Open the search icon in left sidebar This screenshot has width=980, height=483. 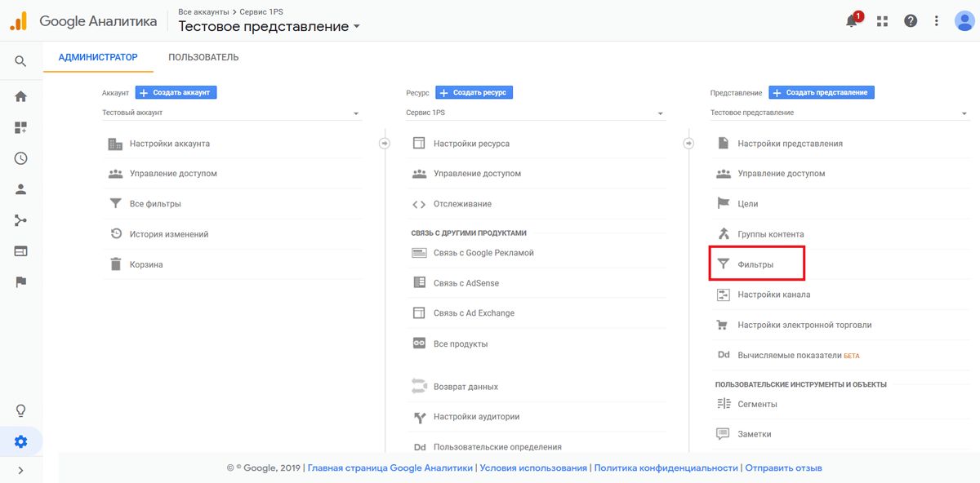coord(20,61)
